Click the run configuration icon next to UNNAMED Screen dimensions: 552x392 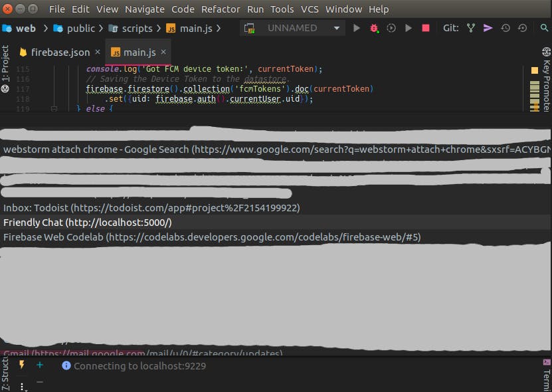pyautogui.click(x=250, y=28)
